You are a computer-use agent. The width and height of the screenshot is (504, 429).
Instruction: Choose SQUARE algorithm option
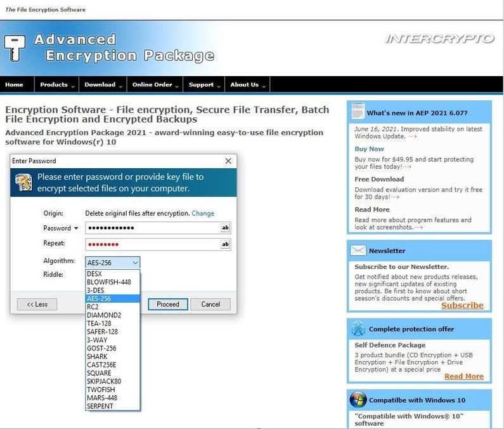click(x=112, y=373)
